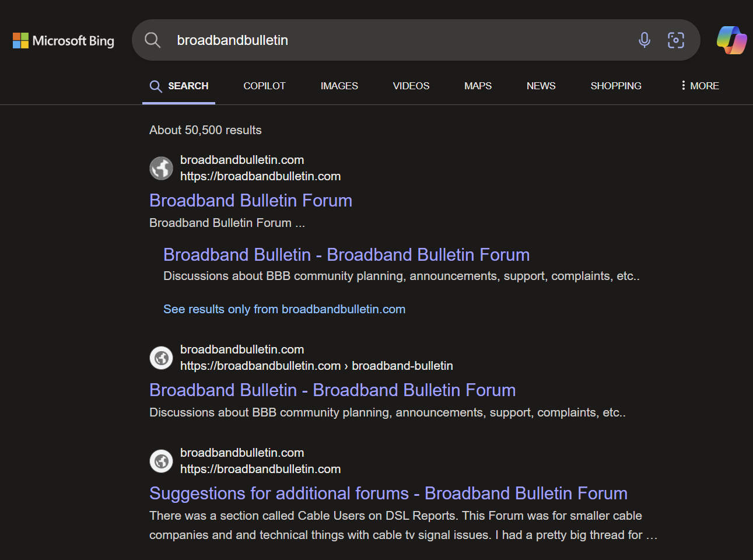
Task: Click globe favicon of Suggestions forums result
Action: pyautogui.click(x=162, y=461)
